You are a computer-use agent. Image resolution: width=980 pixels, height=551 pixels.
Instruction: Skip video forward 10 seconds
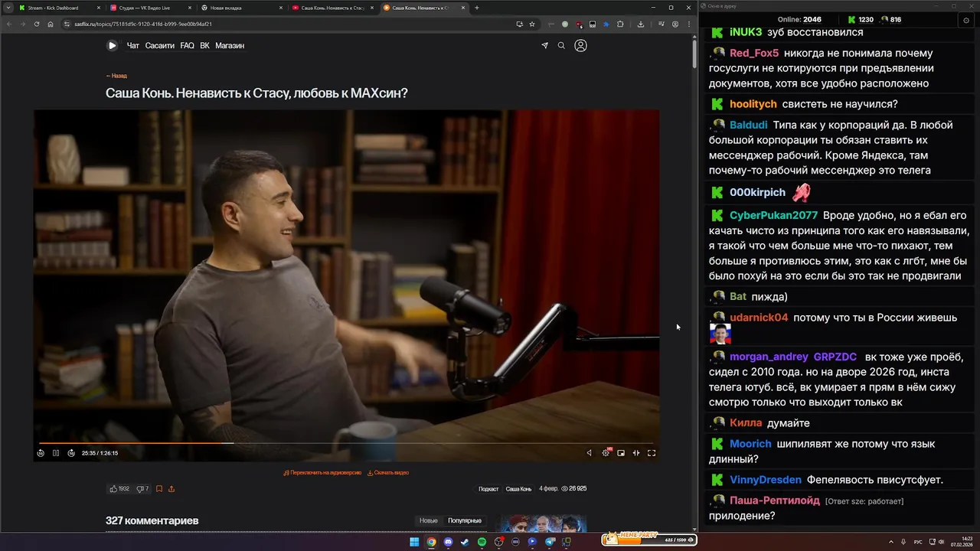71,453
